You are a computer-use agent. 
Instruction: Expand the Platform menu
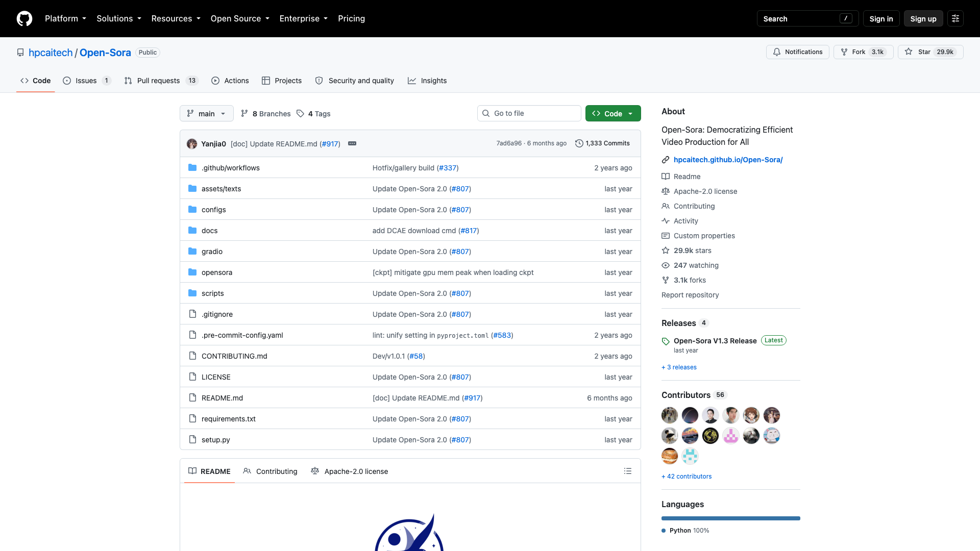(x=65, y=18)
